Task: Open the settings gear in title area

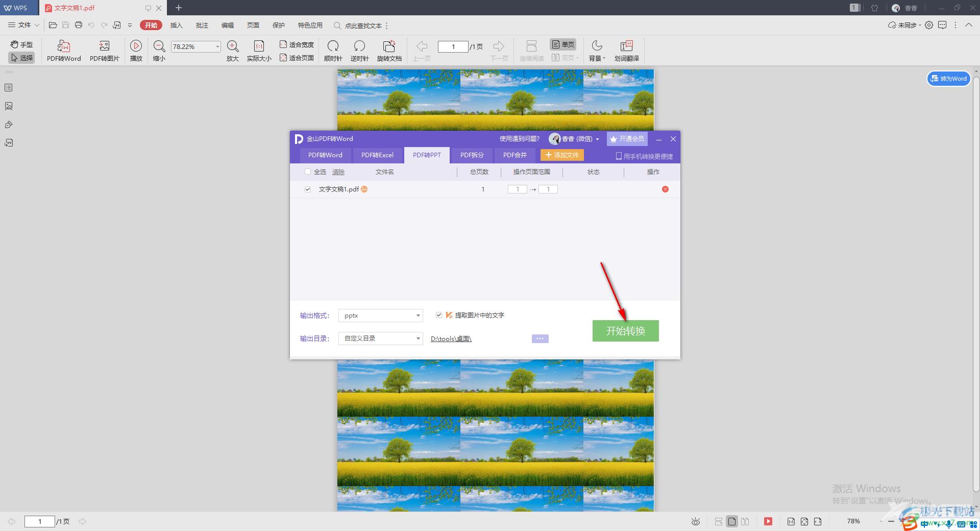Action: [929, 25]
